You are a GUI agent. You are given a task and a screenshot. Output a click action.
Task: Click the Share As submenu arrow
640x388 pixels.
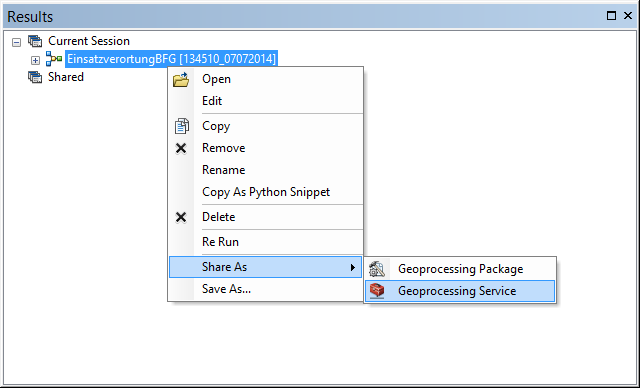(x=353, y=268)
